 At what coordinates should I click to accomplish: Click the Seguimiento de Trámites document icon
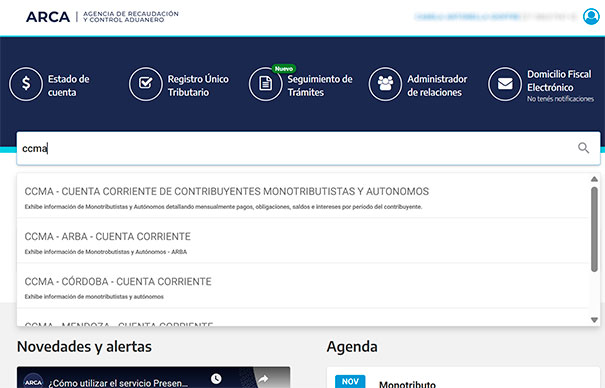click(x=265, y=84)
